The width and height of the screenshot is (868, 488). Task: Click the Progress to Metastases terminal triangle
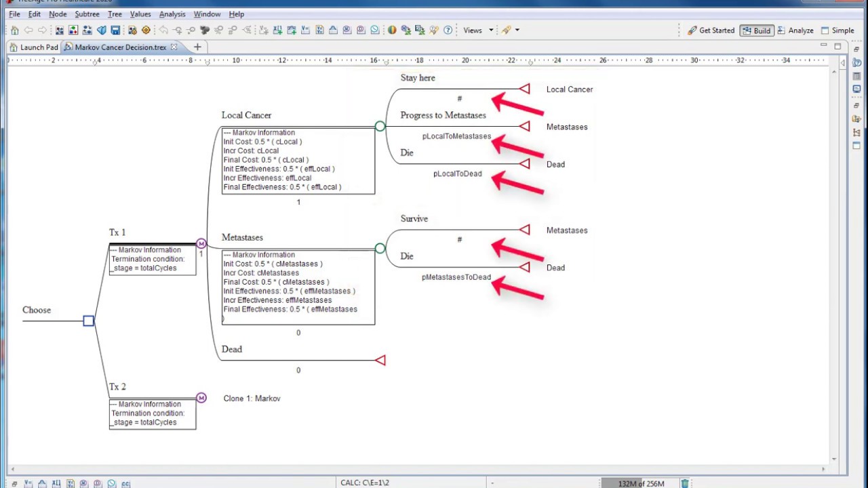524,126
